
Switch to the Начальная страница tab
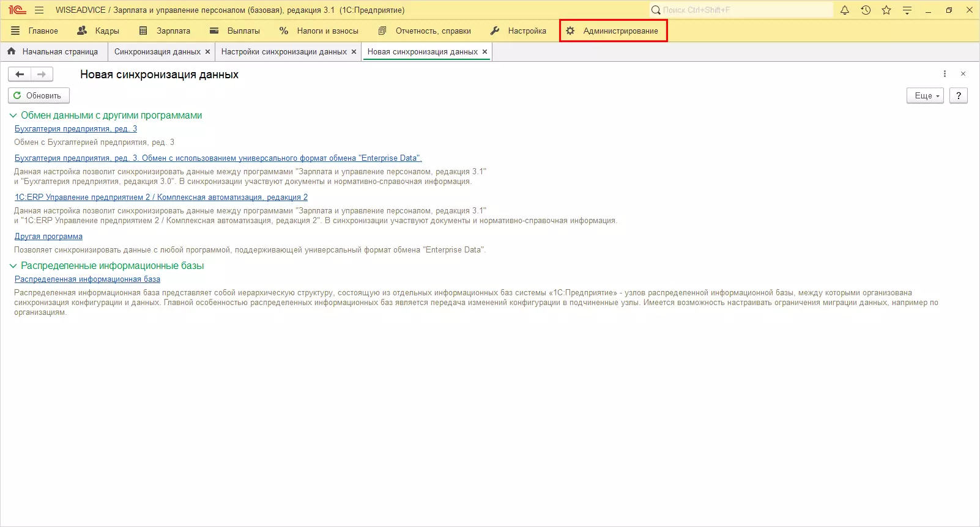53,52
